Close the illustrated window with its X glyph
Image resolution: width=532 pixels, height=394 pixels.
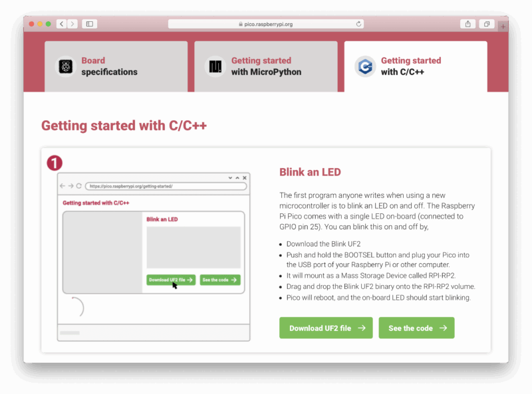point(244,177)
